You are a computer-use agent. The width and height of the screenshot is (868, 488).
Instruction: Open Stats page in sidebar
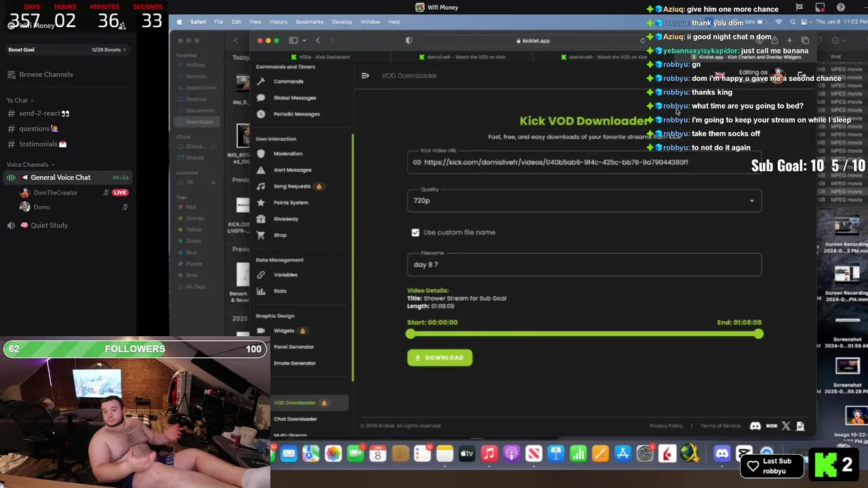coord(279,291)
